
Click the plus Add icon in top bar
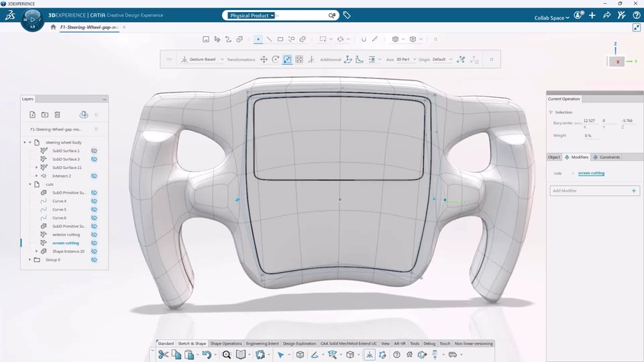[592, 15]
